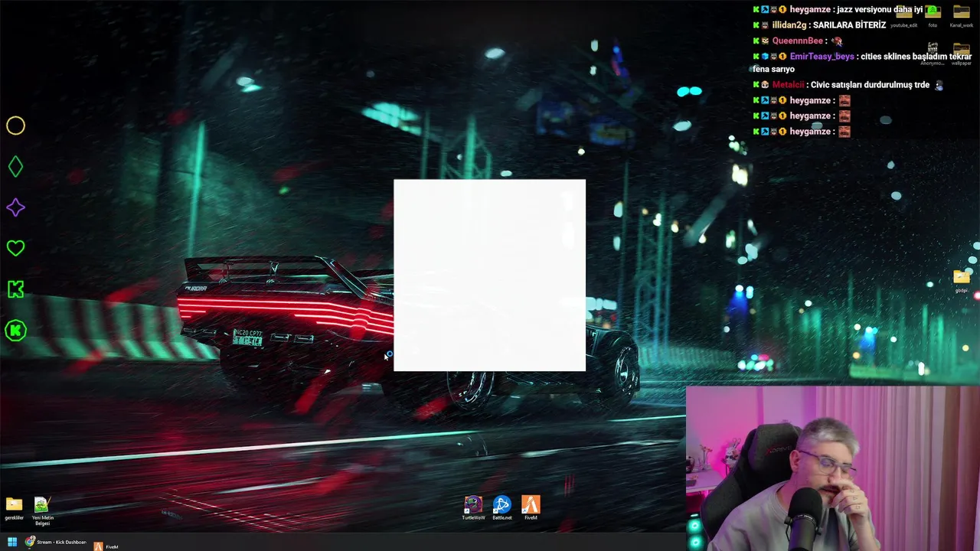Switch to FiveM in the taskbar
The width and height of the screenshot is (980, 551).
(x=106, y=546)
